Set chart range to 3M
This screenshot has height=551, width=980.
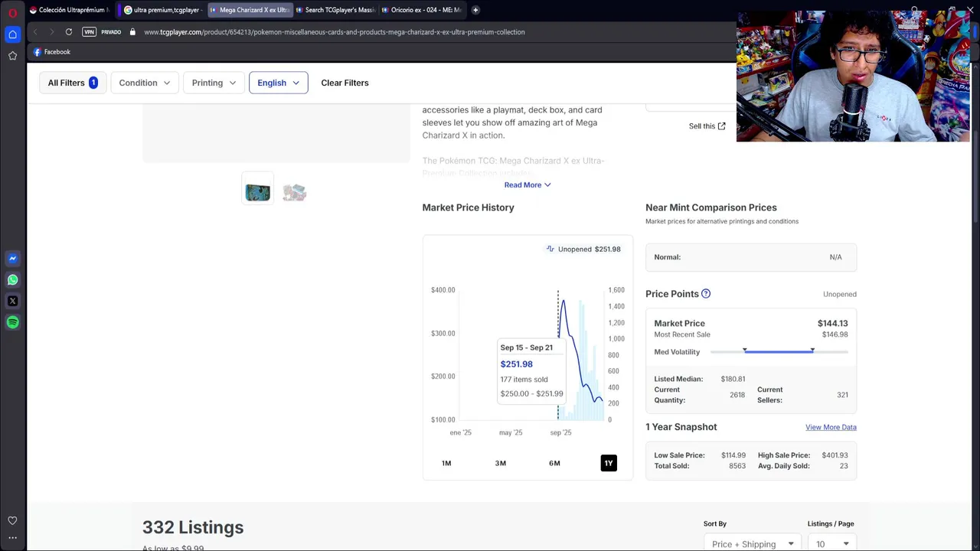501,463
